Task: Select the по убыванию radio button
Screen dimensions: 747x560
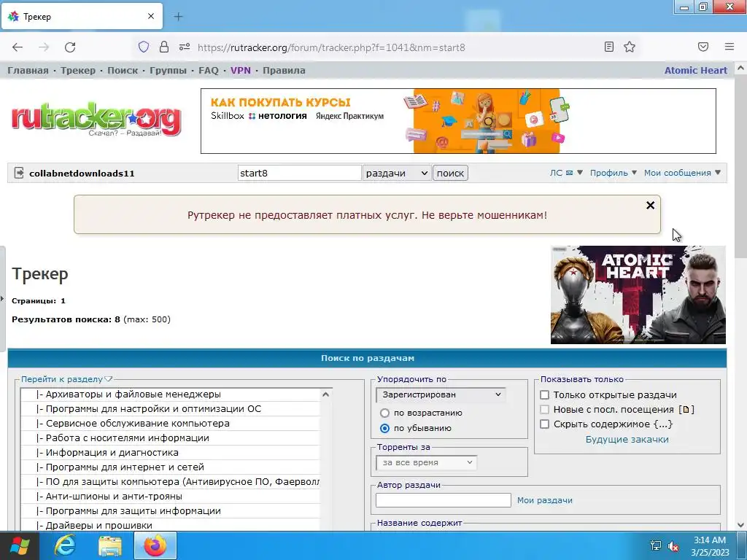Action: pyautogui.click(x=385, y=428)
